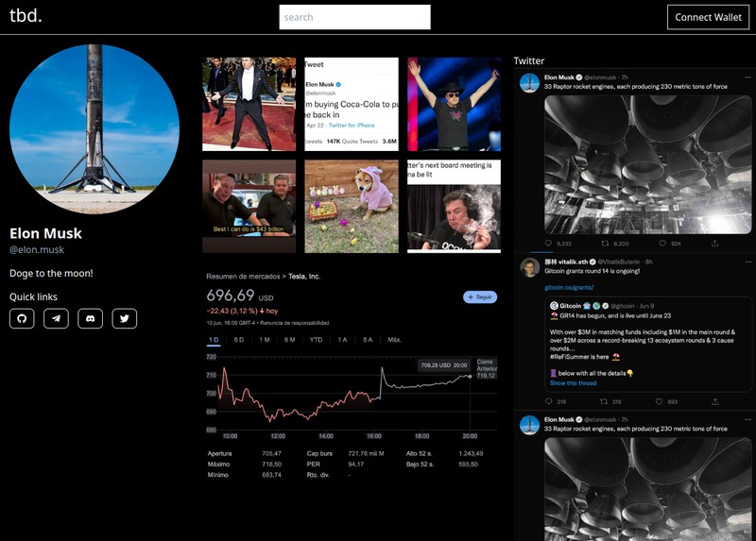756x541 pixels.
Task: Click the @elon.musk handle text
Action: coord(37,249)
